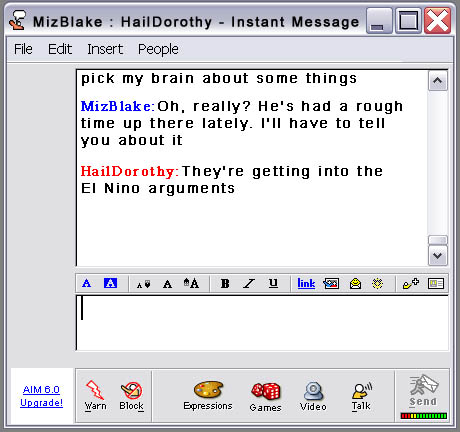The height and width of the screenshot is (432, 460).
Task: Follow the AIM 6.0 Upgrade link
Action: point(41,396)
